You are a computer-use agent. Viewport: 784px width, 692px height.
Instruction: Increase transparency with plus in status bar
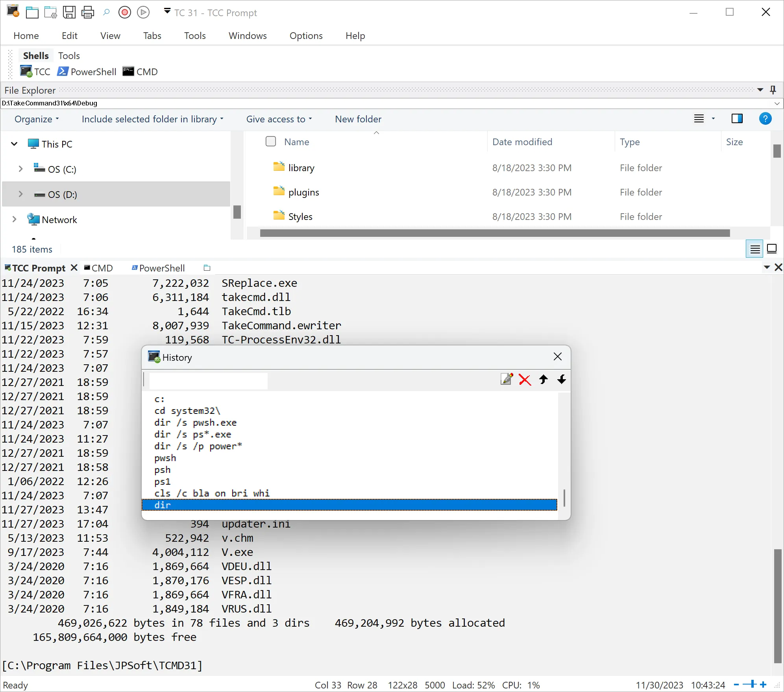coord(763,685)
